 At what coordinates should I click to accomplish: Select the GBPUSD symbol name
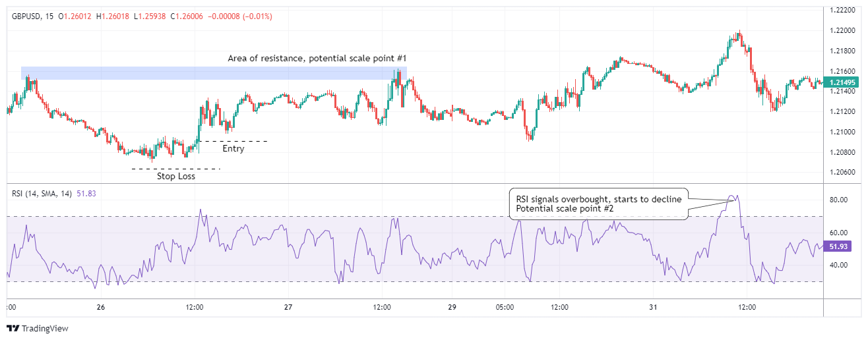[x=28, y=16]
